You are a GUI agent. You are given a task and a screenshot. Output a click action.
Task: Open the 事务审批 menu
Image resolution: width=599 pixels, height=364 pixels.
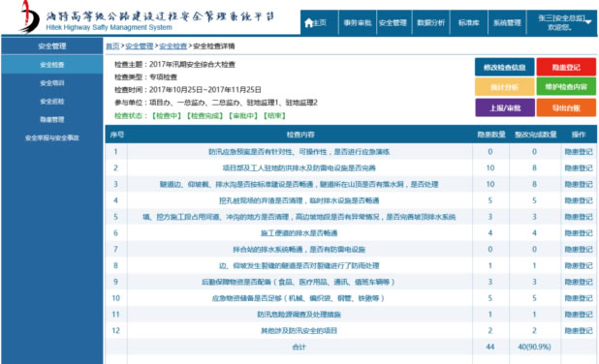point(358,23)
